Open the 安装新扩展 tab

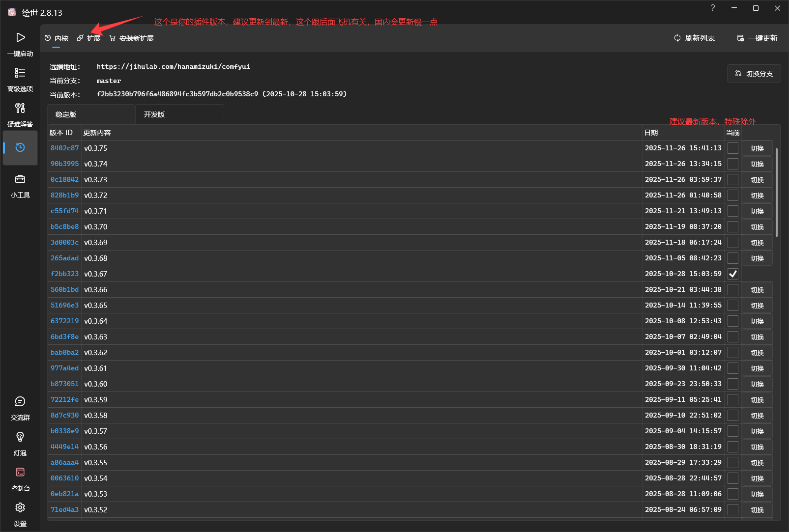pyautogui.click(x=132, y=38)
